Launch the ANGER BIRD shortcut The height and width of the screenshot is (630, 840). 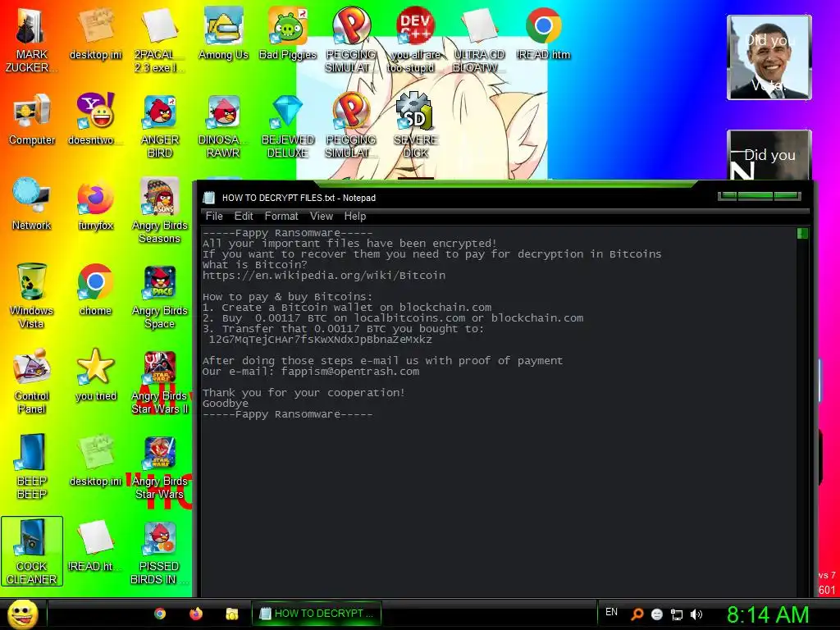tap(160, 126)
